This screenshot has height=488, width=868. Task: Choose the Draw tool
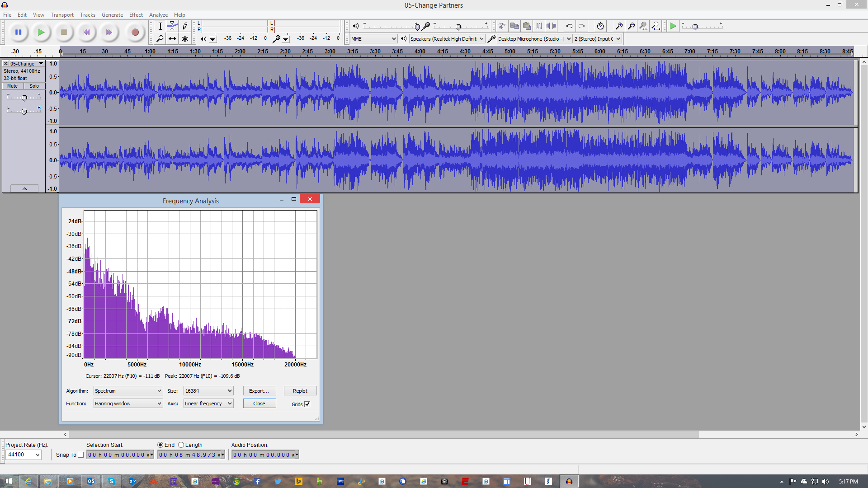click(x=185, y=26)
